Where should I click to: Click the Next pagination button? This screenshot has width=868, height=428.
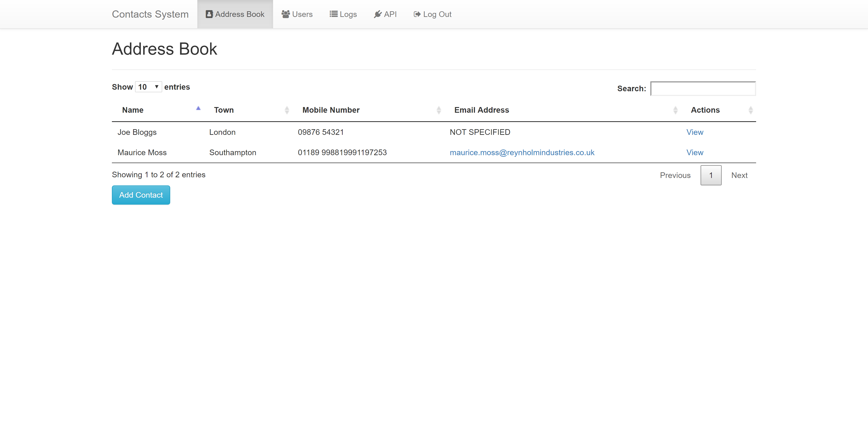[x=739, y=175]
